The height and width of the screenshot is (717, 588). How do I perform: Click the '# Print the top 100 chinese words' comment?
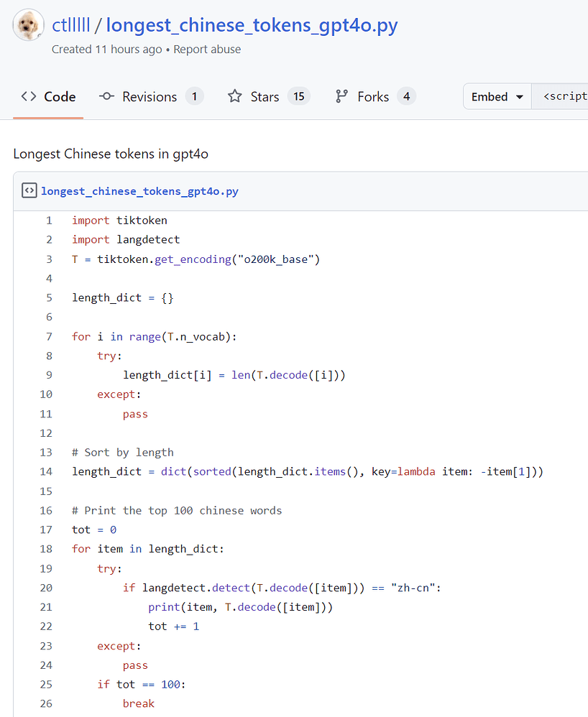(x=177, y=510)
